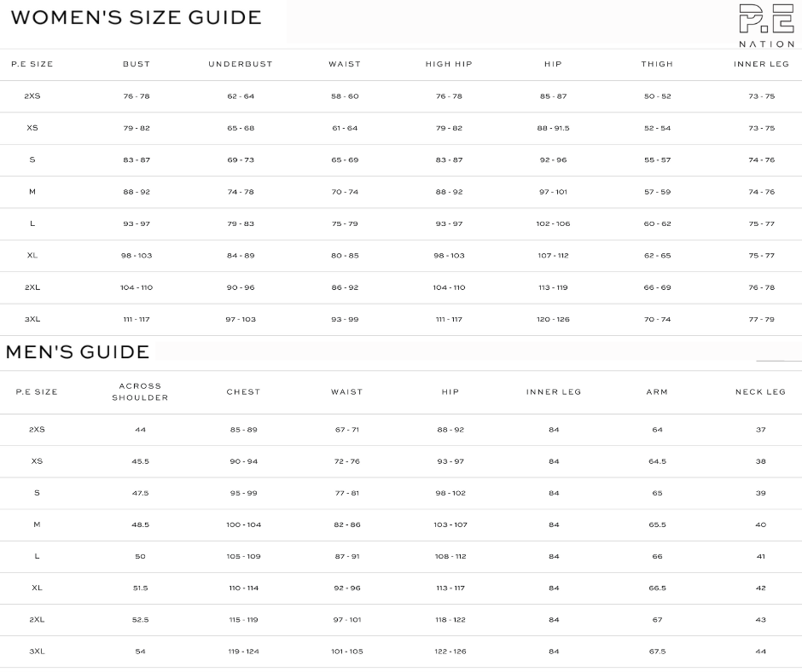Select the men's Chest column header
The height and width of the screenshot is (672, 802).
243,392
